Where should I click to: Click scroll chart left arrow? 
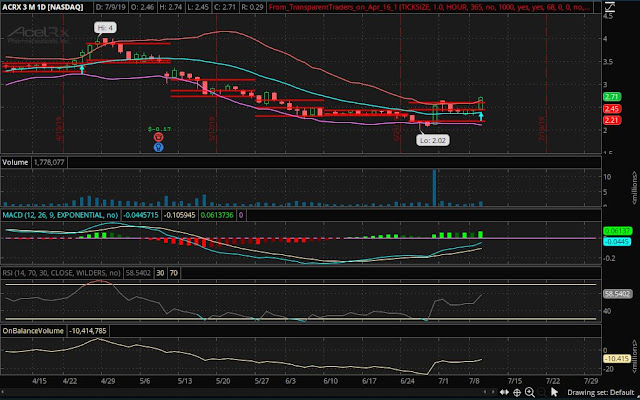coord(486,393)
